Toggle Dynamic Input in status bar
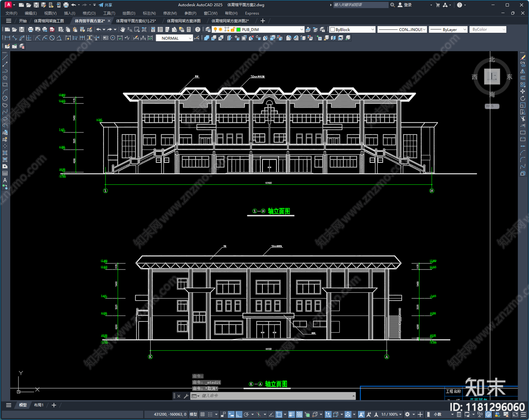This screenshot has width=529, height=420. pos(231,414)
